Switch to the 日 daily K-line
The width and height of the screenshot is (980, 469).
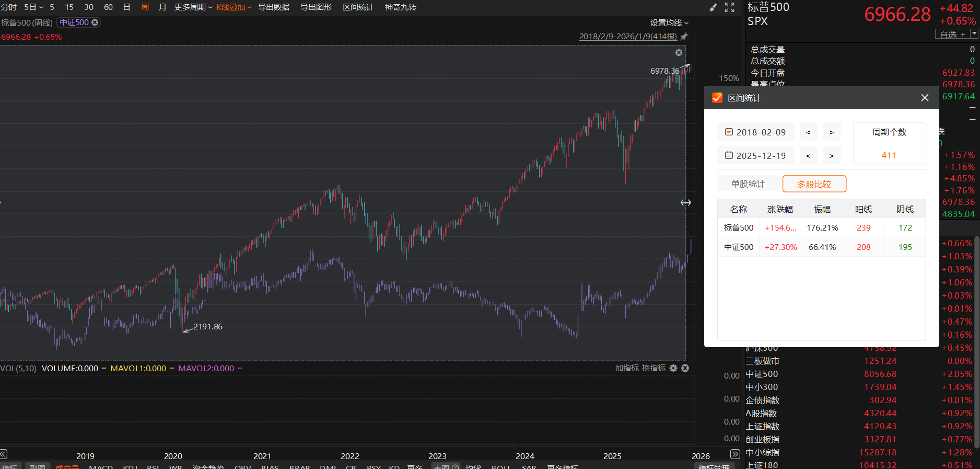(126, 7)
